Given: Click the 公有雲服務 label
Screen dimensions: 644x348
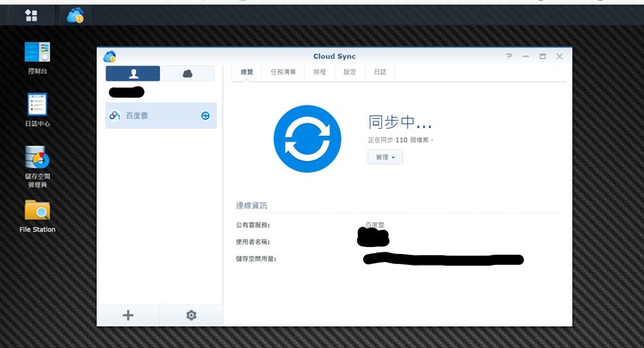Looking at the screenshot, I should coord(252,225).
